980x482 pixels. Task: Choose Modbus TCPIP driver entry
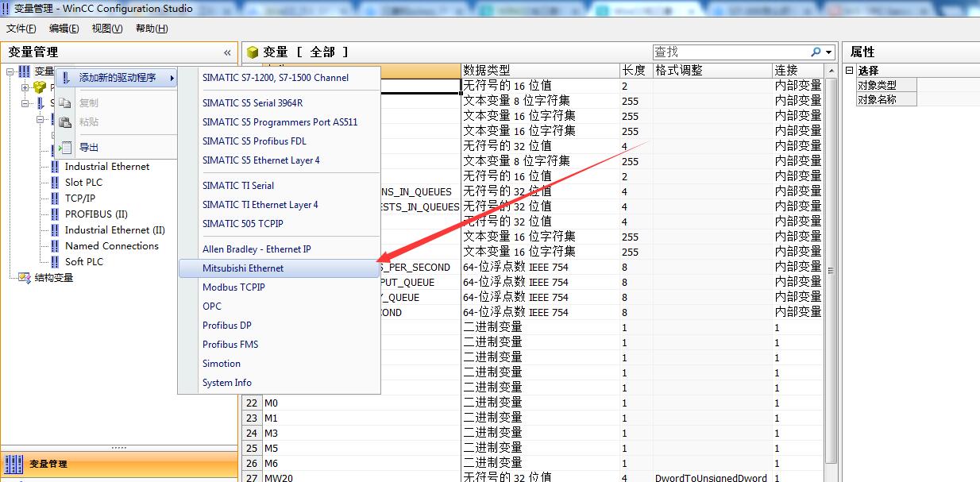pyautogui.click(x=233, y=287)
